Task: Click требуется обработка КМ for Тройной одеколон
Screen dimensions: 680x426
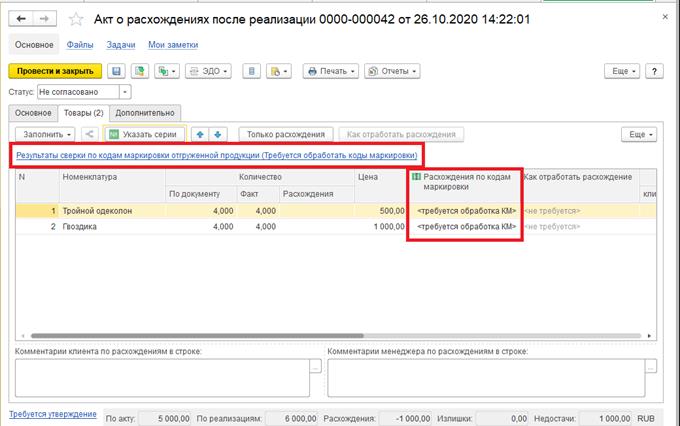Action: coord(466,211)
